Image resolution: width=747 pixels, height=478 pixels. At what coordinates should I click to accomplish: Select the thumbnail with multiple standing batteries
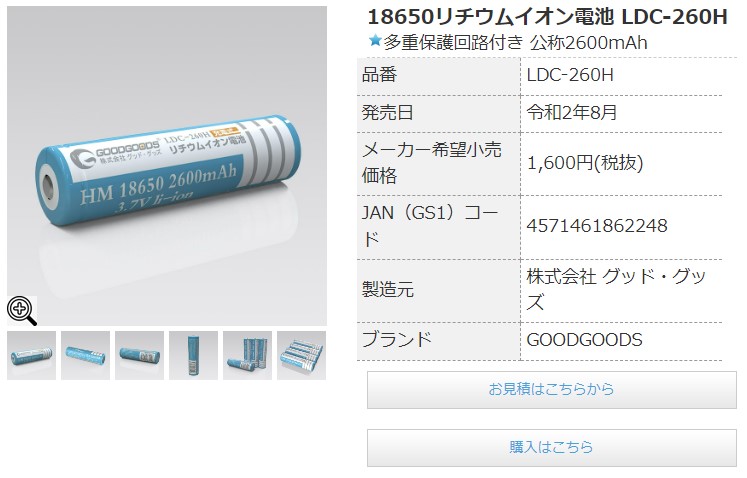click(x=247, y=356)
